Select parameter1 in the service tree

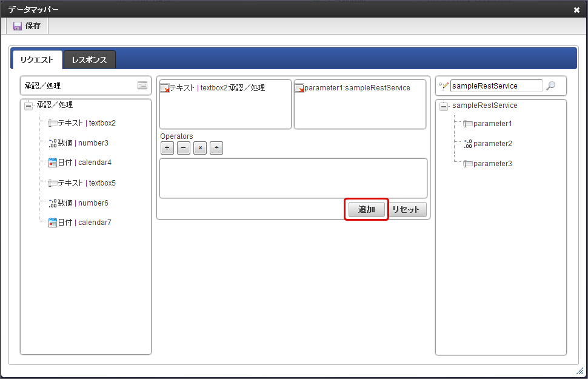(x=492, y=124)
